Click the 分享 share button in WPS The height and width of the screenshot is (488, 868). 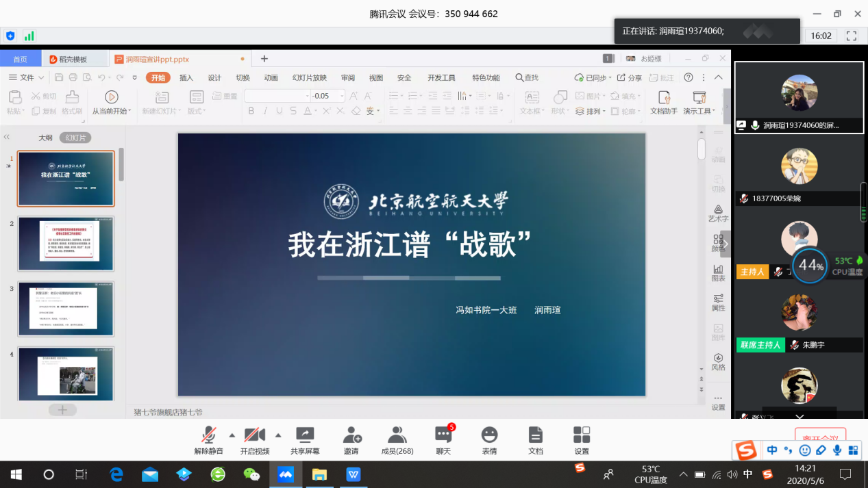tap(630, 77)
